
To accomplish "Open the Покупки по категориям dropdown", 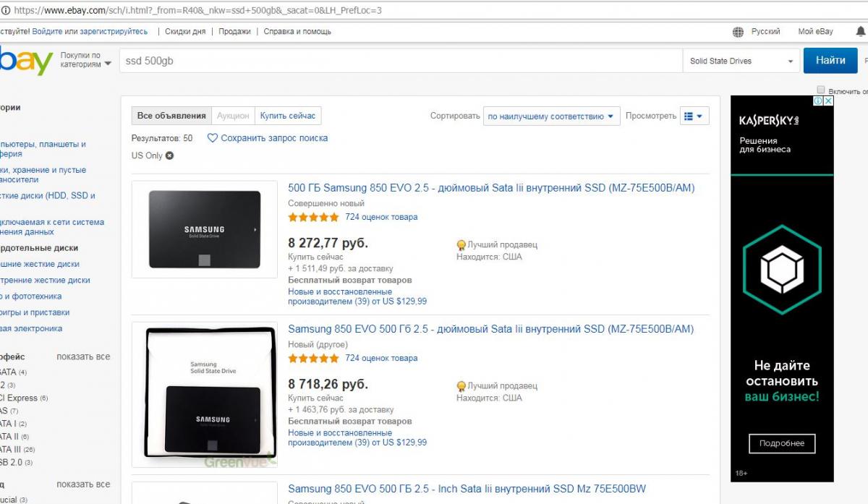I will tap(86, 60).
